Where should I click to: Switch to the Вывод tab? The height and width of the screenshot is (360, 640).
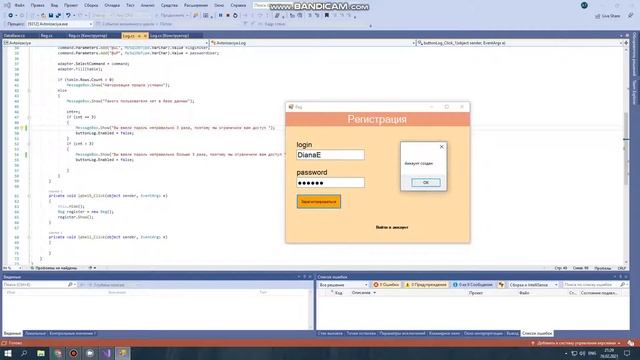pos(512,333)
